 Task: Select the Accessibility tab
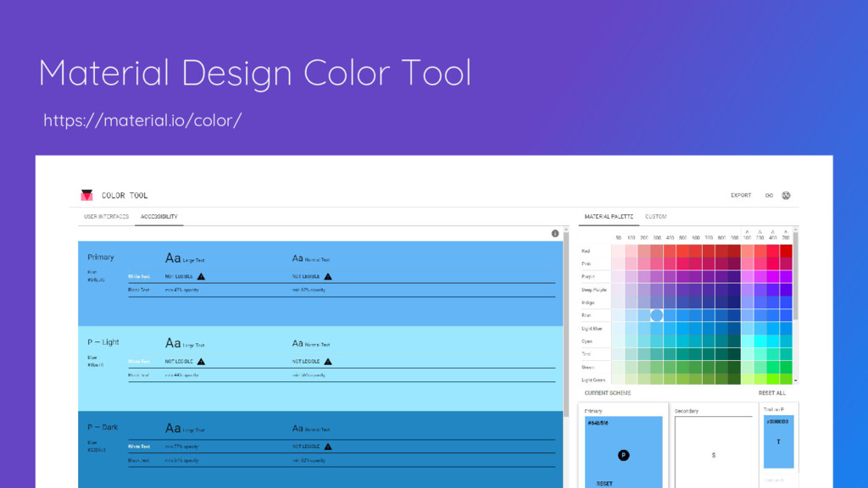pyautogui.click(x=159, y=217)
